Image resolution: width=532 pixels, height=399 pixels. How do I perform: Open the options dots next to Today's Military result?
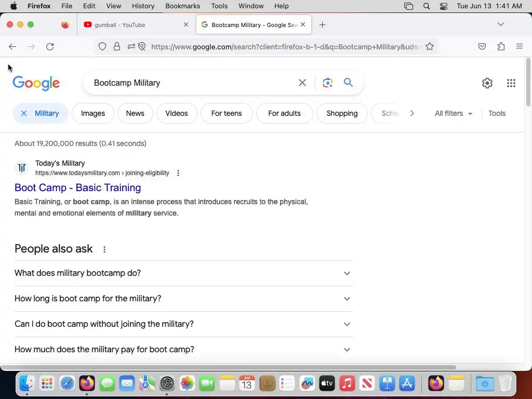pos(178,173)
